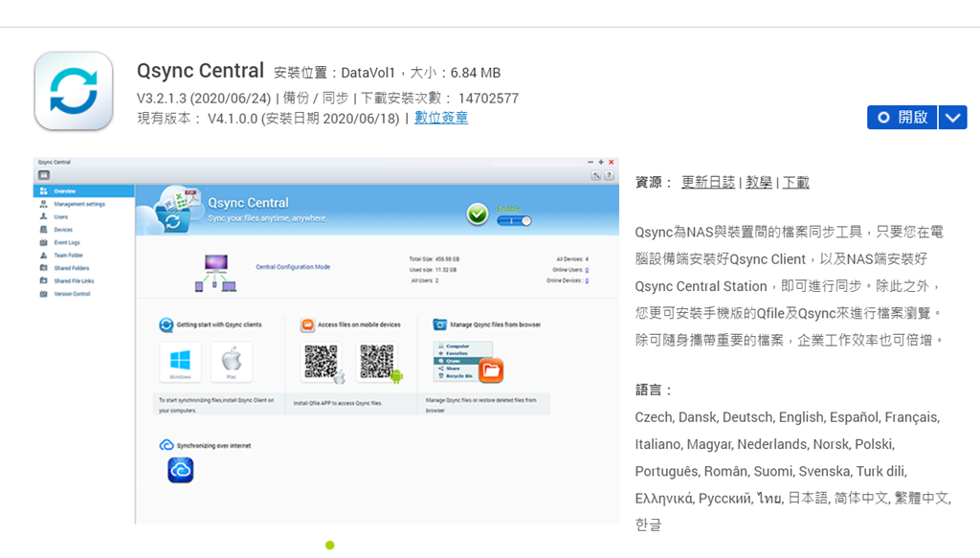The image size is (980, 558).
Task: Click the 下載 download link
Action: [x=795, y=182]
